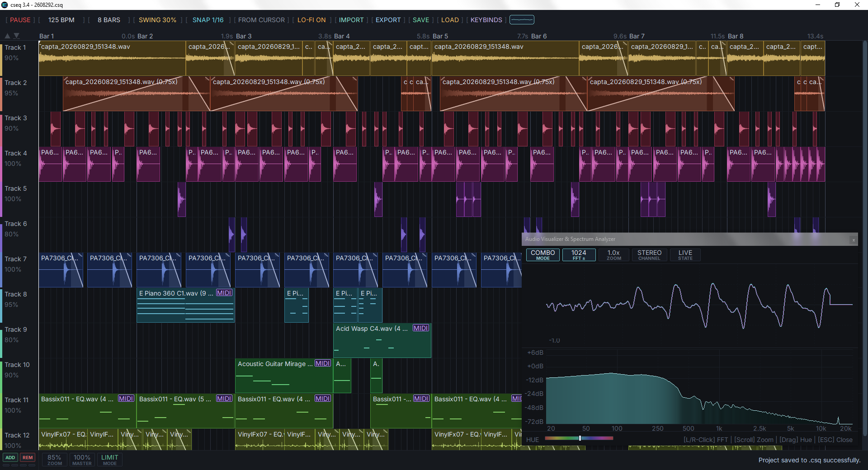Viewport: 868px width, 470px height.
Task: Click Track 6's 80% volume value
Action: click(x=11, y=234)
